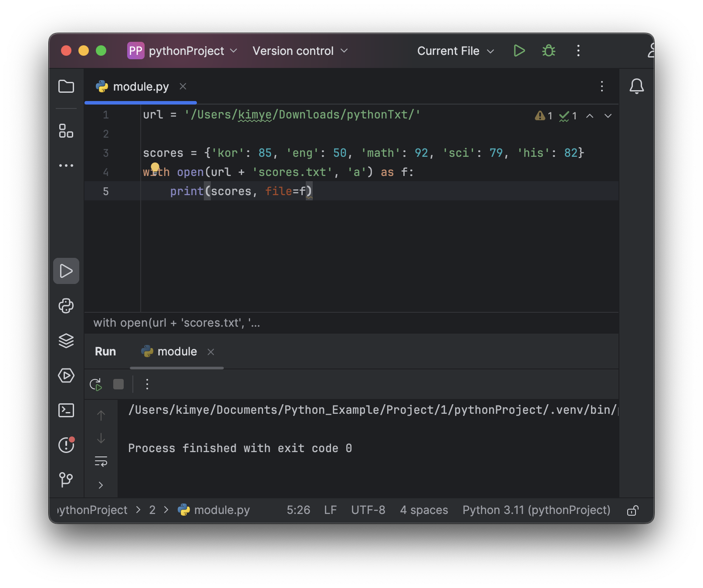Select the module.py editor tab
The height and width of the screenshot is (588, 703).
141,87
